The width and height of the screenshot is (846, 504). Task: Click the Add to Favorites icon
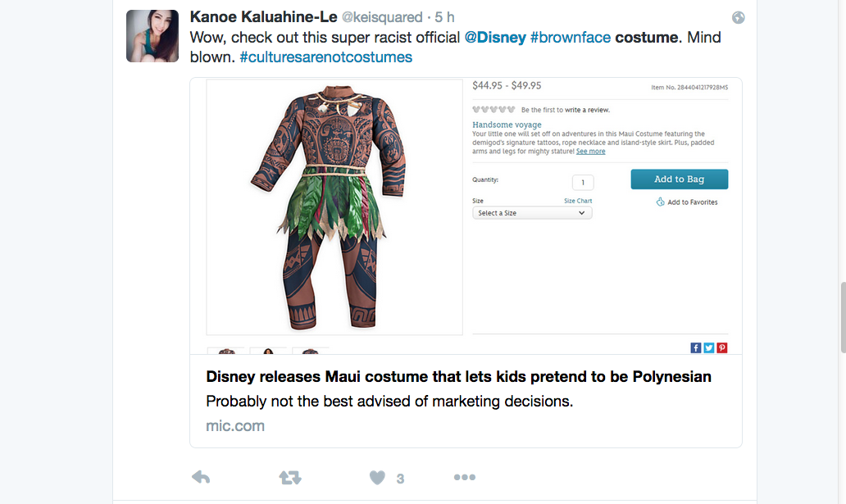coord(661,202)
